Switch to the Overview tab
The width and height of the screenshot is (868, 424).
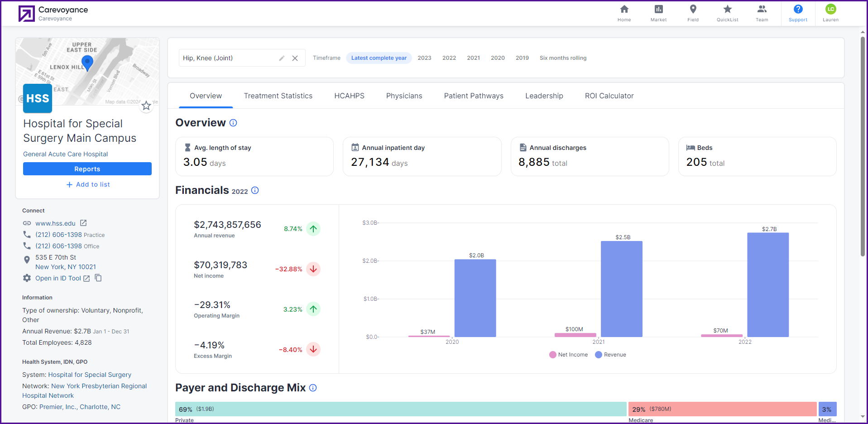coord(206,96)
